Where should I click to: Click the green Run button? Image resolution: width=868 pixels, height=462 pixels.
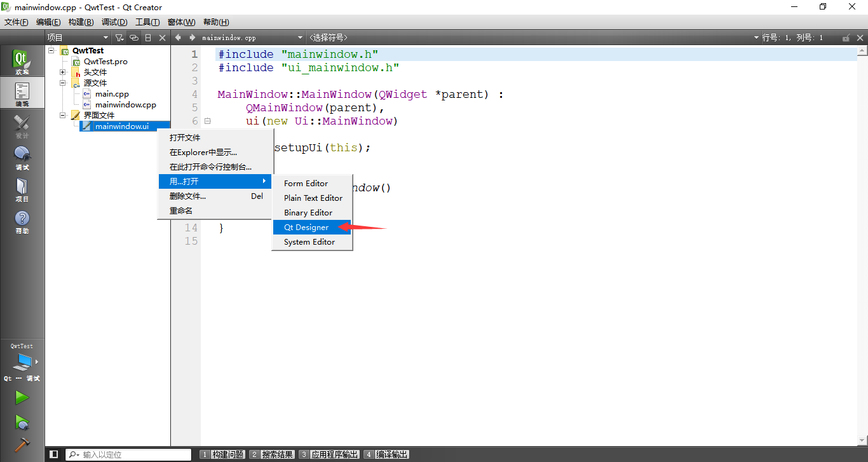(x=22, y=398)
